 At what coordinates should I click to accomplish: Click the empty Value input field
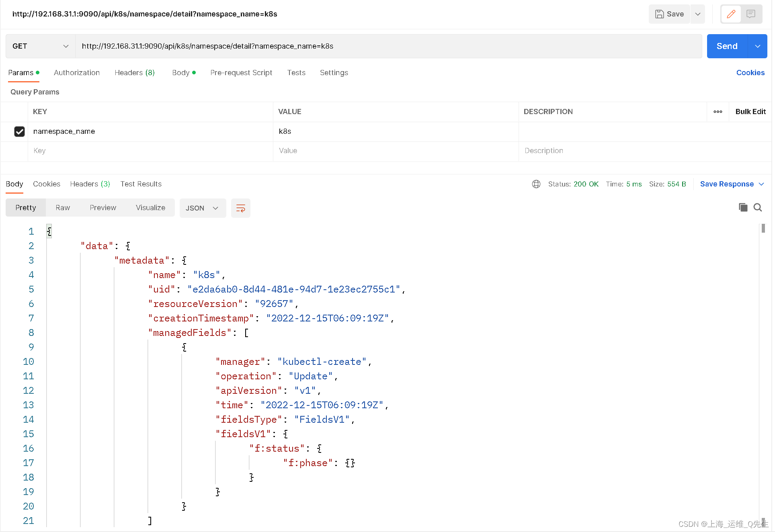click(396, 151)
